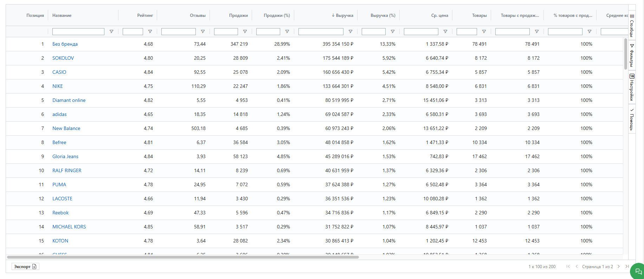Focus the Рейтинг filter field
Screen dimensions: 644x279
[x=133, y=32]
